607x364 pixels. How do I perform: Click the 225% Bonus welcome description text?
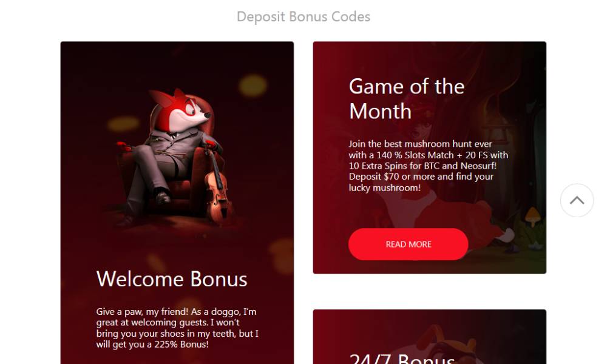click(177, 328)
